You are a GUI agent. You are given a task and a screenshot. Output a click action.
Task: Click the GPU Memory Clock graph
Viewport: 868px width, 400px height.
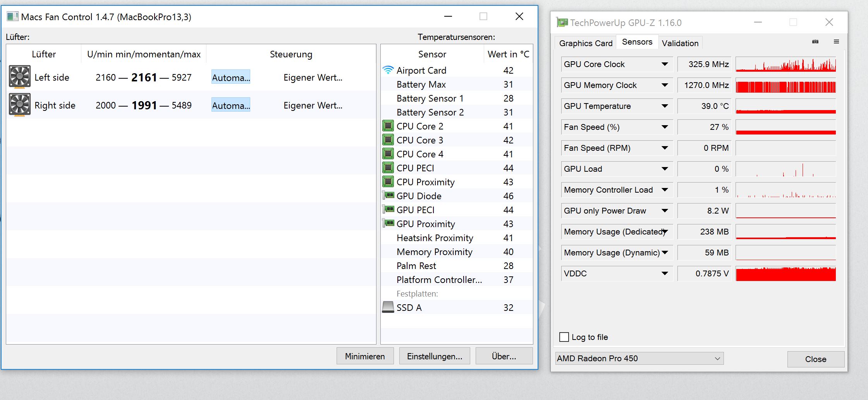pos(785,85)
